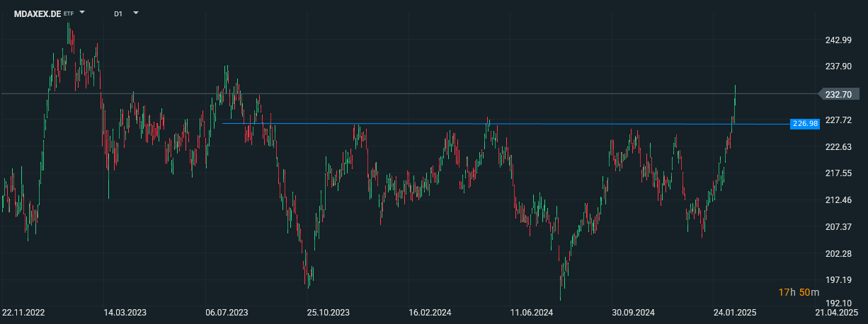Select the blue 226.98 price line tag
The width and height of the screenshot is (868, 324).
pyautogui.click(x=805, y=123)
